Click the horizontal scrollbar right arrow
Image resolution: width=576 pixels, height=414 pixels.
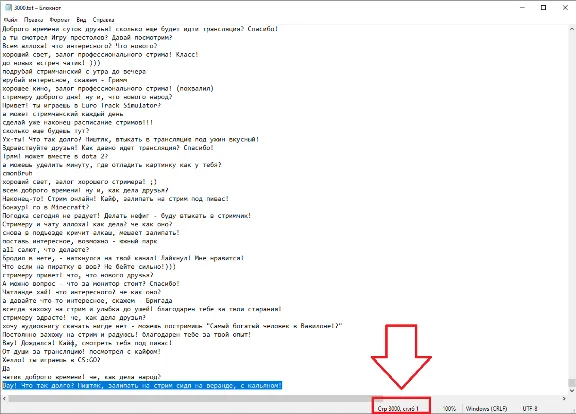tap(564, 399)
